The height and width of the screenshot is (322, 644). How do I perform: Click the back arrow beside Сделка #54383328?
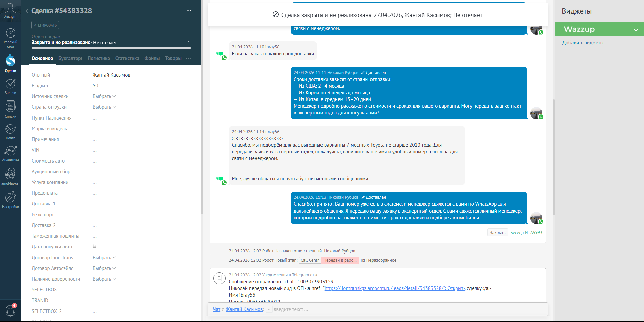(27, 11)
